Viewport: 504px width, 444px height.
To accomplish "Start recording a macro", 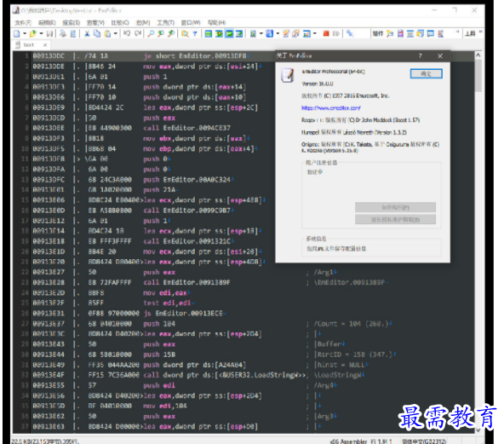I will (x=286, y=33).
